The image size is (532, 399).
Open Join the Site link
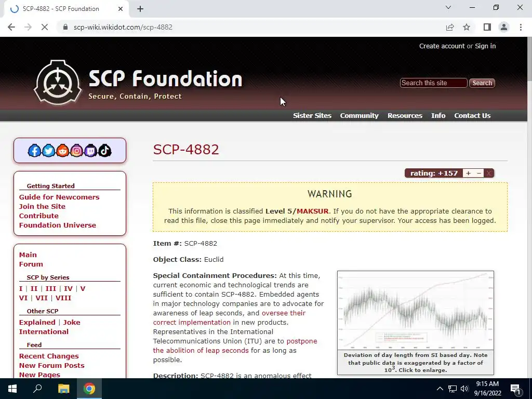(x=42, y=207)
